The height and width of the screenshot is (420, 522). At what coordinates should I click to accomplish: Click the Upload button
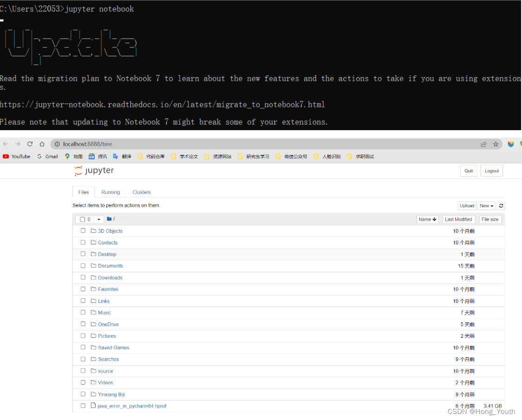tap(467, 206)
